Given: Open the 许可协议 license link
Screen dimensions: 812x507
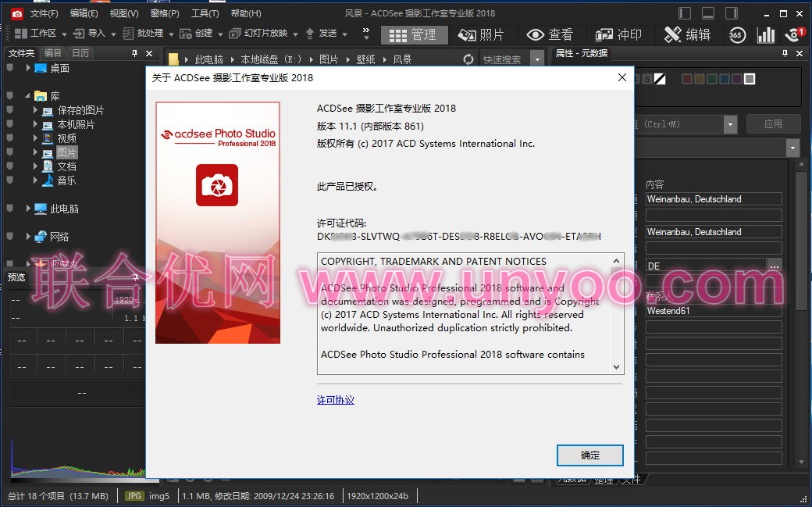Looking at the screenshot, I should point(336,400).
